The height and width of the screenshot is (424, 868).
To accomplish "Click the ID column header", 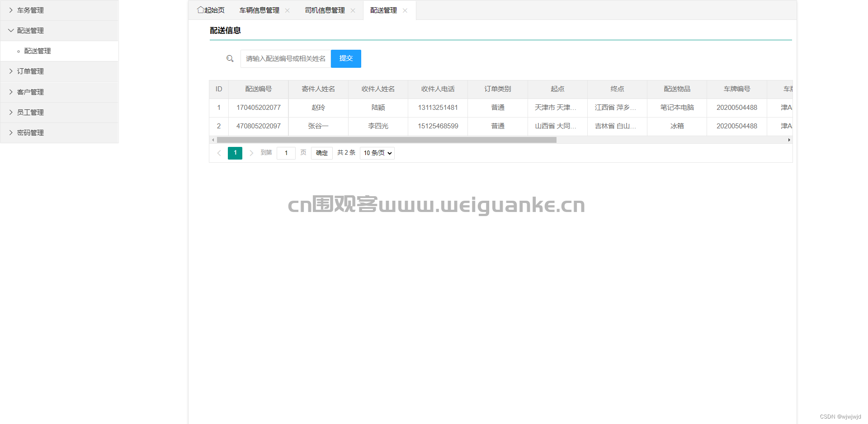I will point(219,90).
